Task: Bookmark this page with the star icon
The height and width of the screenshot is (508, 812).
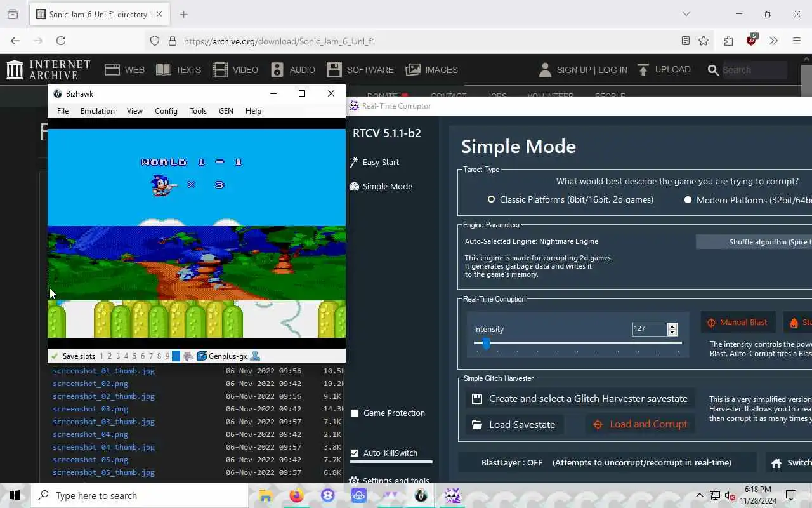Action: (704, 41)
